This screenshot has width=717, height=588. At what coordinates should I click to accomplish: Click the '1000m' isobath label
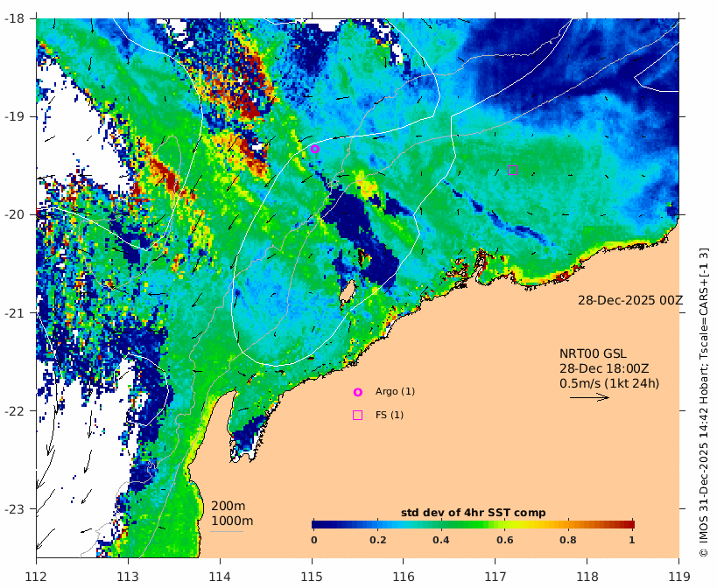(232, 521)
